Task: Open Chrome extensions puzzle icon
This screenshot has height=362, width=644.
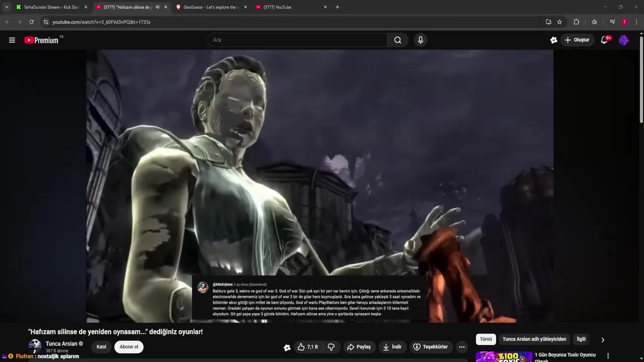Action: (x=577, y=22)
